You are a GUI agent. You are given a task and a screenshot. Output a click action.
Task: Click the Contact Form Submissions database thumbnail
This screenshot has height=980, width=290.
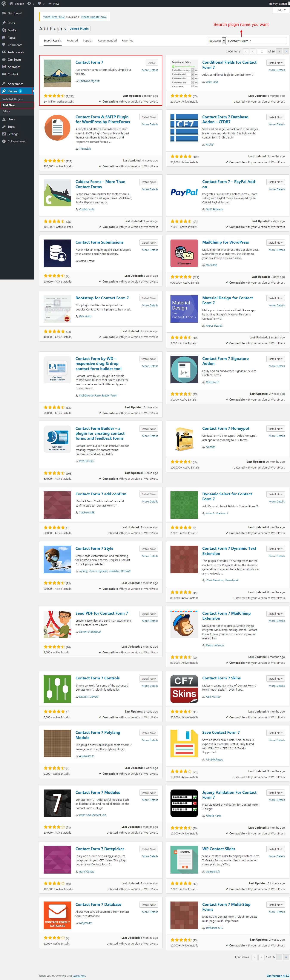57,253
